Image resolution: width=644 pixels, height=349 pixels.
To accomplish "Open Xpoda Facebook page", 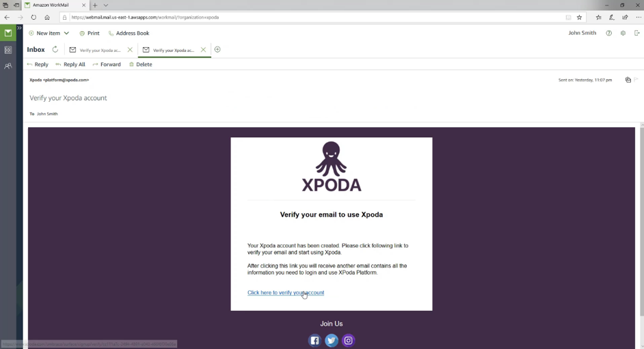I will click(x=314, y=340).
